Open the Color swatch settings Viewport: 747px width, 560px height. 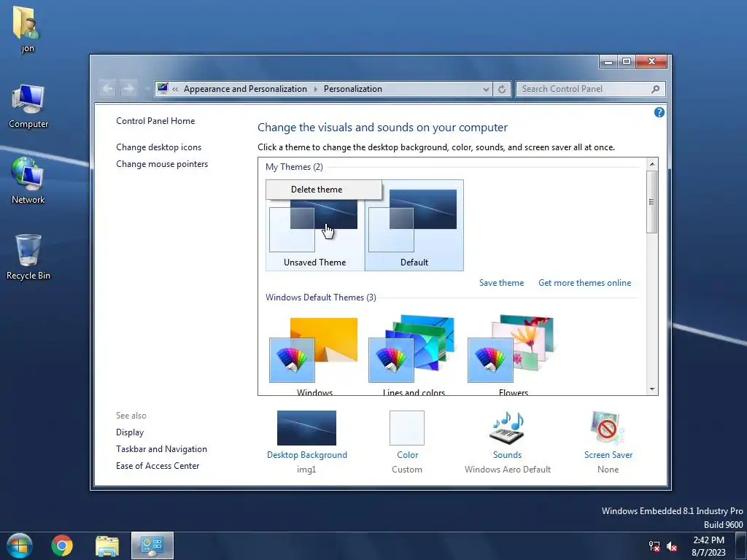(407, 428)
